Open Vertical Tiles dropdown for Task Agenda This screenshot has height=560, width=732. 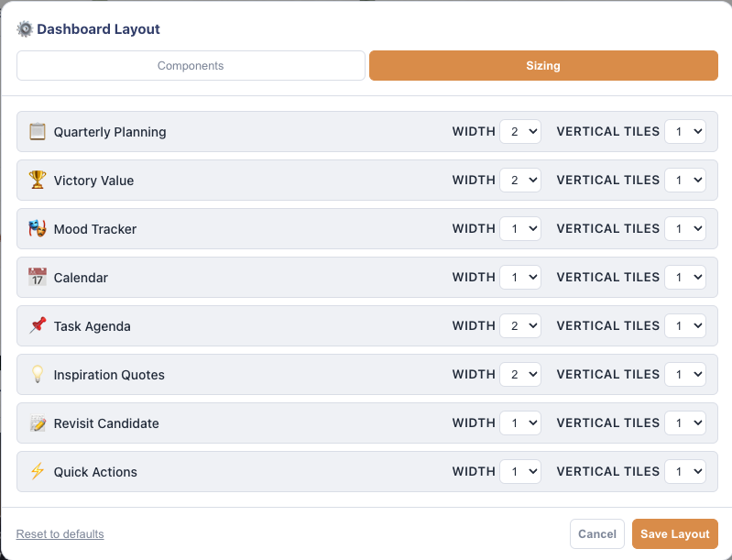[685, 326]
